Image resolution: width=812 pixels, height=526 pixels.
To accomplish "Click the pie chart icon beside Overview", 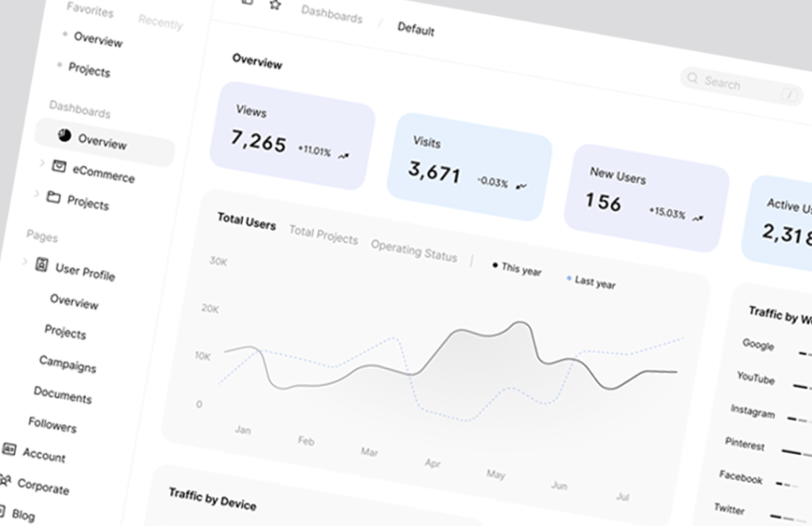I will coord(64,136).
